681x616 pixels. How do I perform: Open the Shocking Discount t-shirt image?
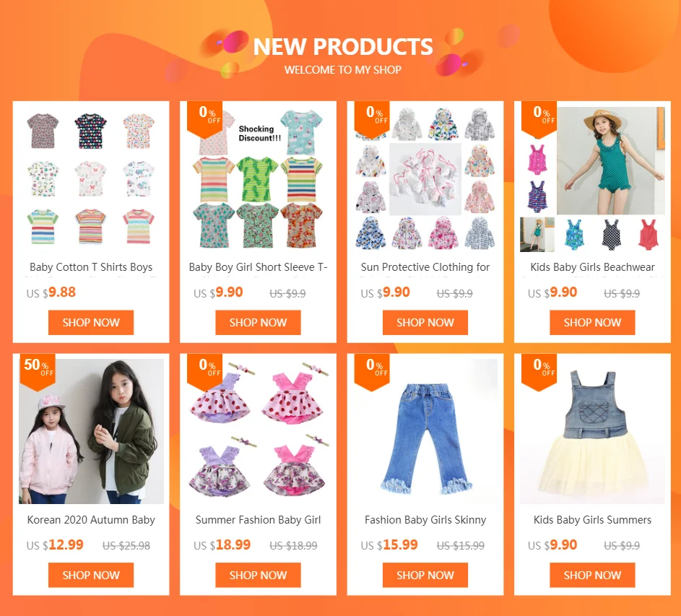258,178
